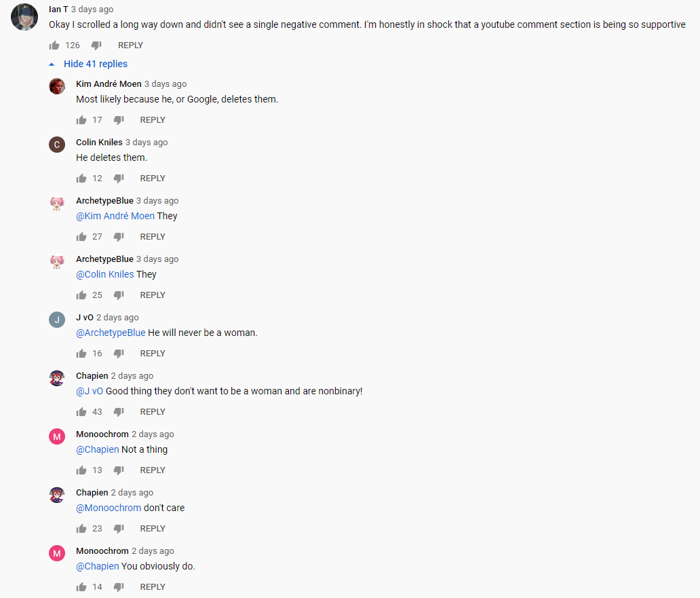Viewport: 700px width, 598px height.
Task: Reply to J vO's comment
Action: pyautogui.click(x=153, y=353)
